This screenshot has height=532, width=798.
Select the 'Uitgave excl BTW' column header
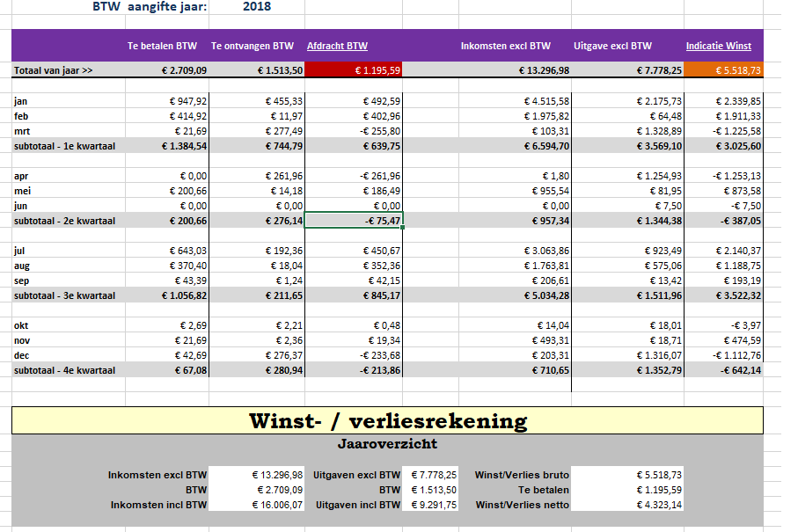(x=612, y=46)
